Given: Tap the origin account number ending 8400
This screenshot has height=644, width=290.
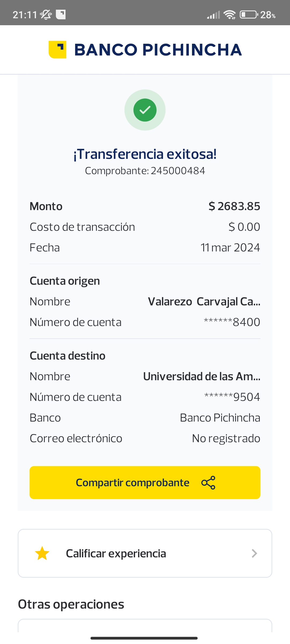Looking at the screenshot, I should [x=232, y=322].
